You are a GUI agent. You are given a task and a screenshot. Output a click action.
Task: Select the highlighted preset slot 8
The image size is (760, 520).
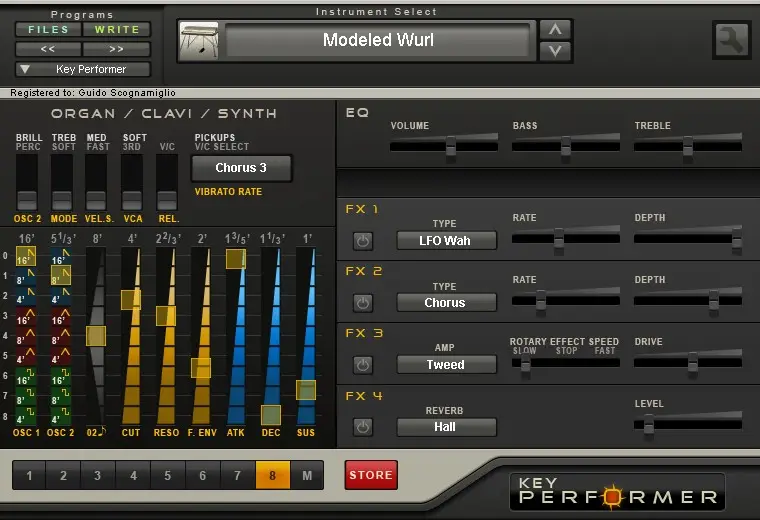[x=272, y=475]
